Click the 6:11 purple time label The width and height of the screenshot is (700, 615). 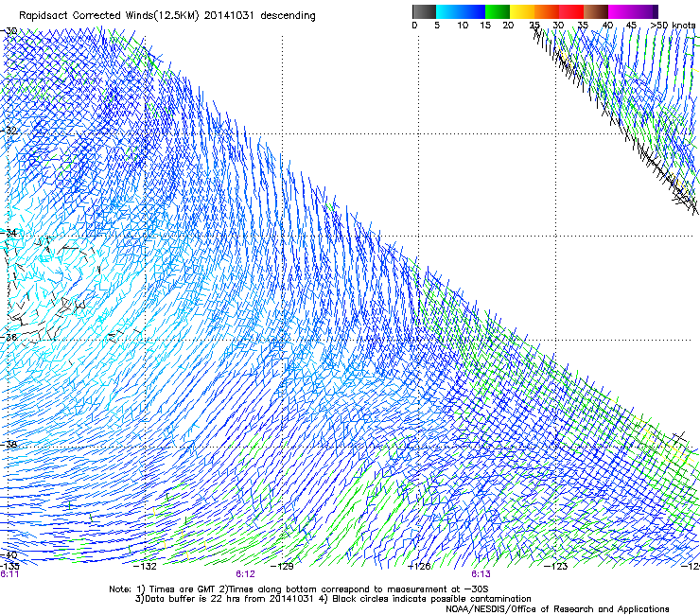(9, 574)
